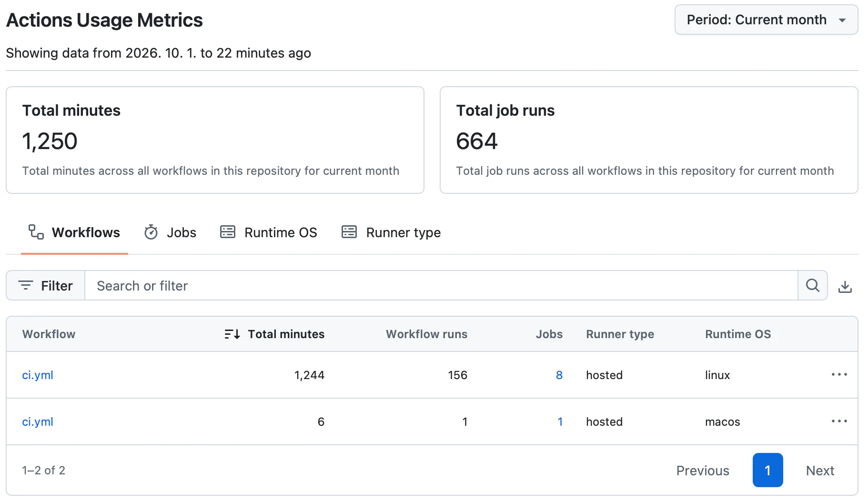Focus the Search or filter field
This screenshot has width=868, height=501.
coord(441,286)
